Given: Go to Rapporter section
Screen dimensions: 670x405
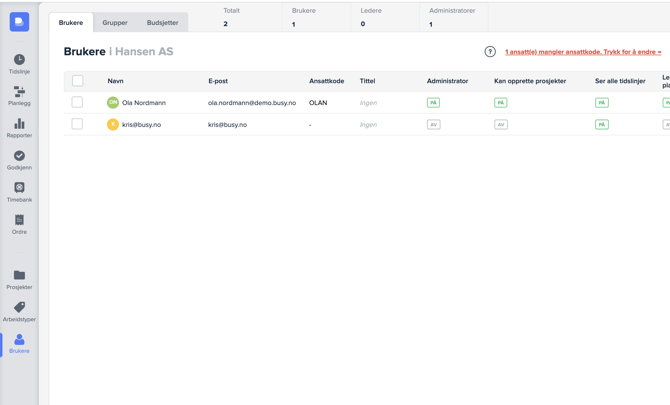Looking at the screenshot, I should (19, 128).
